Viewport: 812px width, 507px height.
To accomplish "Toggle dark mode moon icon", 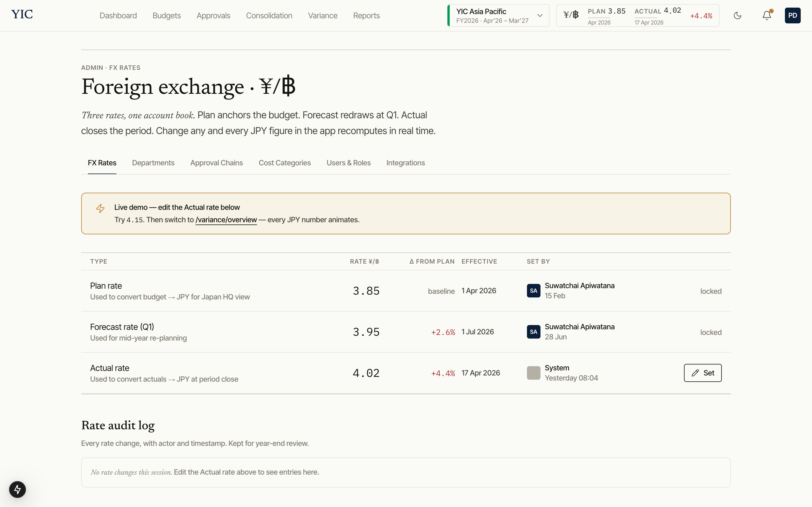I will [737, 15].
